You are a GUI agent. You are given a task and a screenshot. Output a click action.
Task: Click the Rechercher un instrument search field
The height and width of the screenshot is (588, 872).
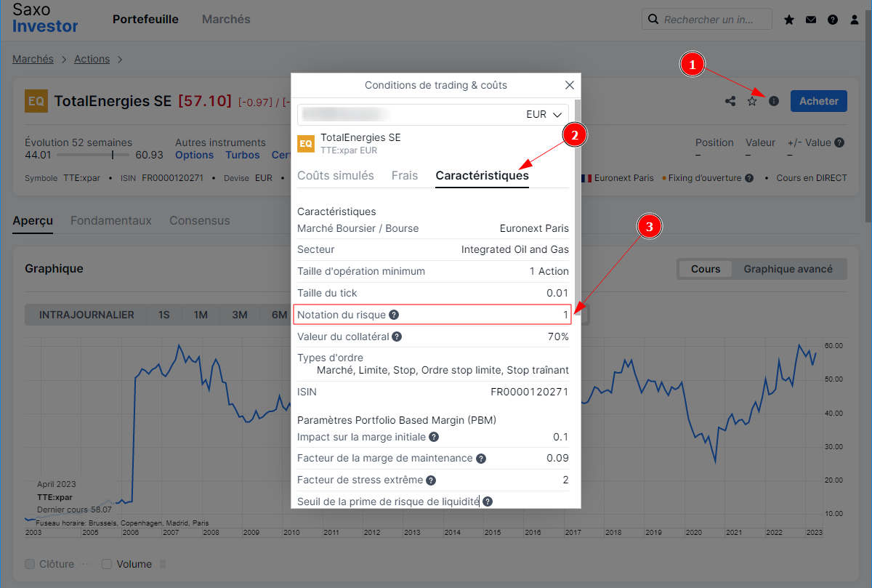coord(708,20)
